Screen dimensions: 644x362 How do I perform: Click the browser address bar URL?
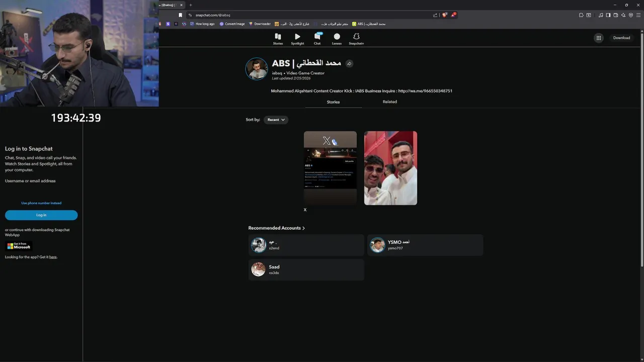tap(213, 15)
